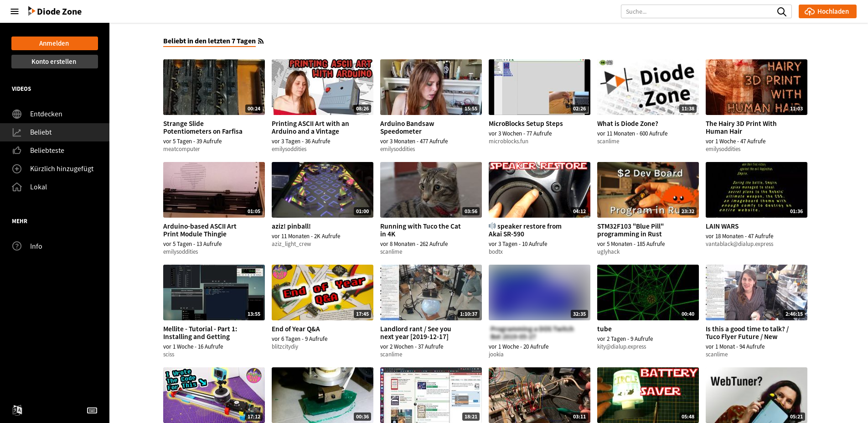Screen dimensions: 868x423
Task: Click the search magnifier icon
Action: coord(781,11)
